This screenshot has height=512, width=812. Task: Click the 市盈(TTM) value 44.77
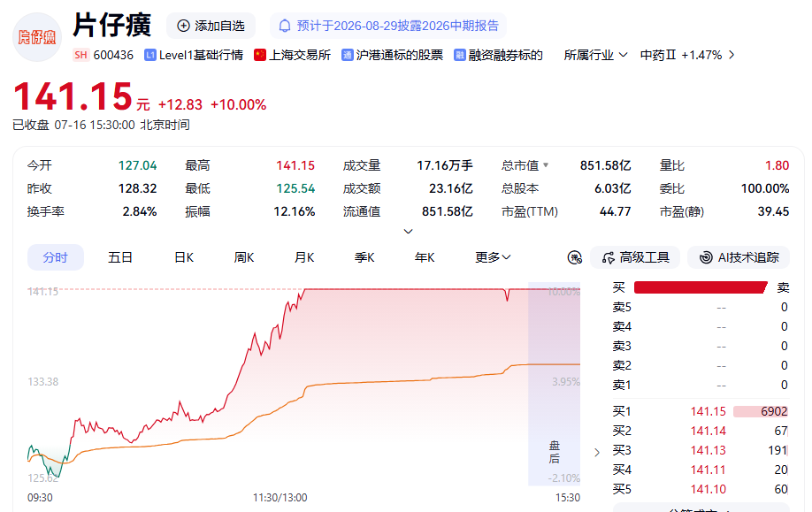(x=616, y=211)
